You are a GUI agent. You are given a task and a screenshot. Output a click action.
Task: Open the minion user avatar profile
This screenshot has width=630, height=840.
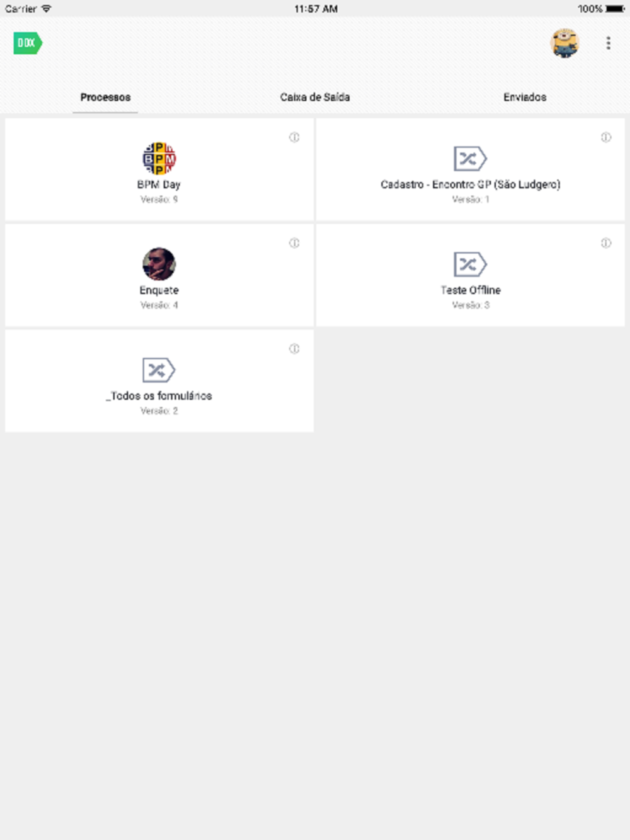click(564, 43)
